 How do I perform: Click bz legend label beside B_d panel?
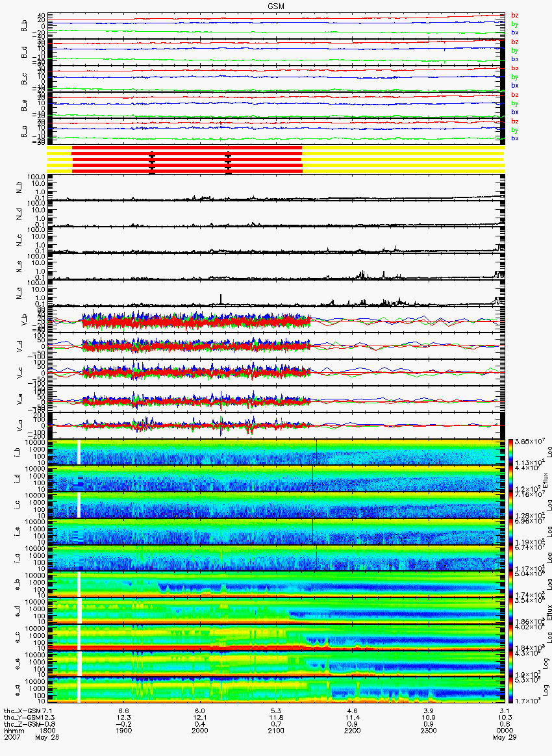[515, 42]
